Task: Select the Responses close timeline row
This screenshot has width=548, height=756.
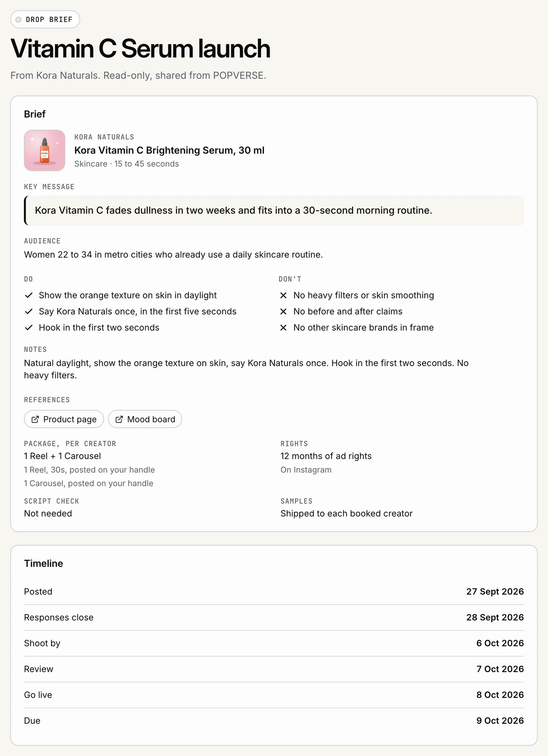Action: (x=274, y=617)
